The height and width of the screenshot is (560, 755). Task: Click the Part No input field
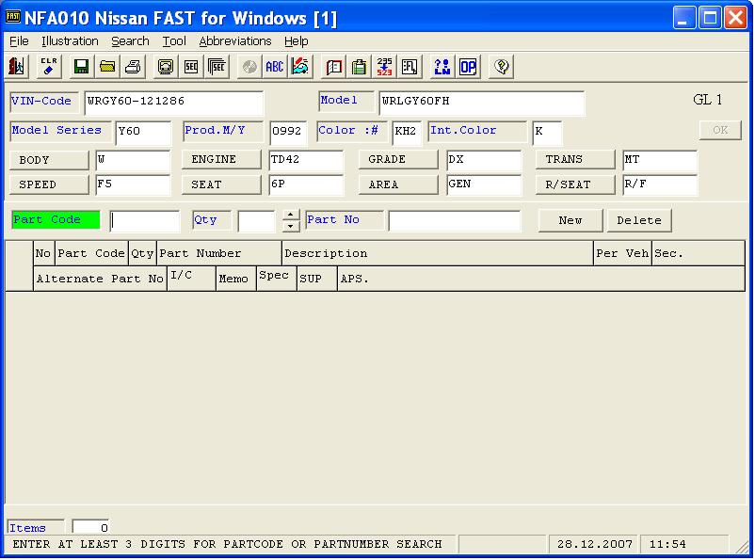455,221
